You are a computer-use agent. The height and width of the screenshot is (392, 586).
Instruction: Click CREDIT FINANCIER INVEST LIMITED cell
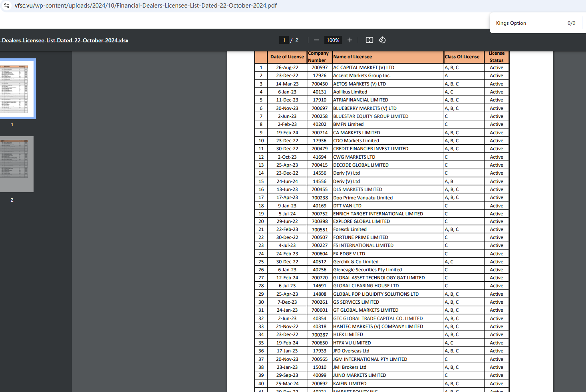388,149
